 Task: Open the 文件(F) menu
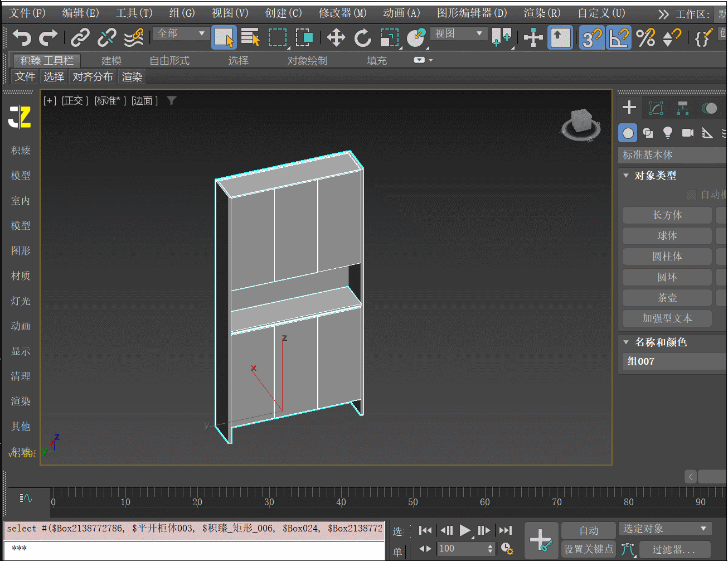click(x=27, y=13)
